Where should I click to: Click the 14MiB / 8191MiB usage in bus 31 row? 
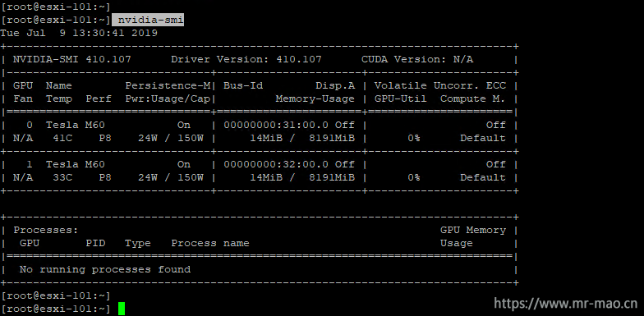[302, 138]
